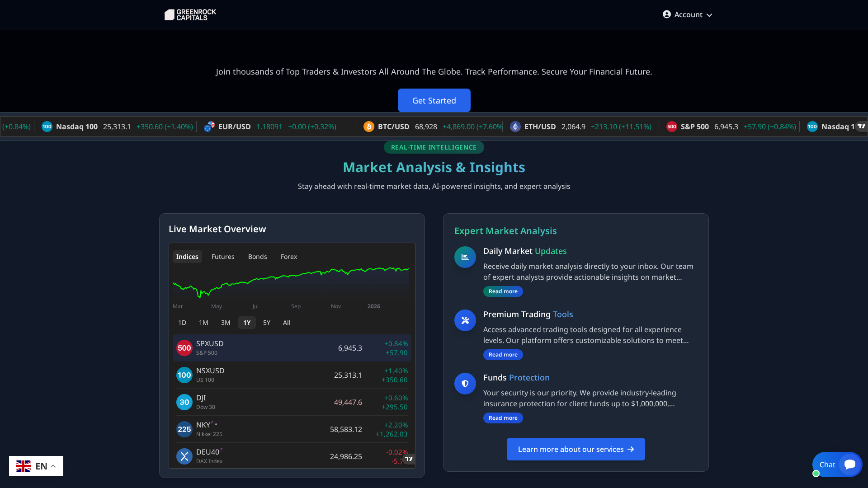Switch chart range to All
Screen dimensions: 868x488
point(286,323)
